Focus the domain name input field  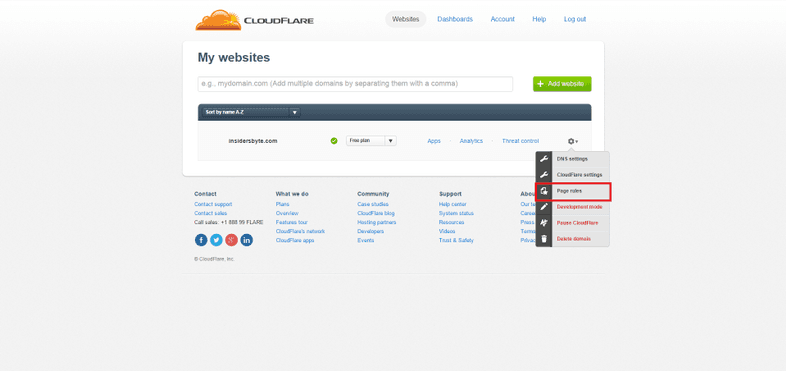(355, 84)
